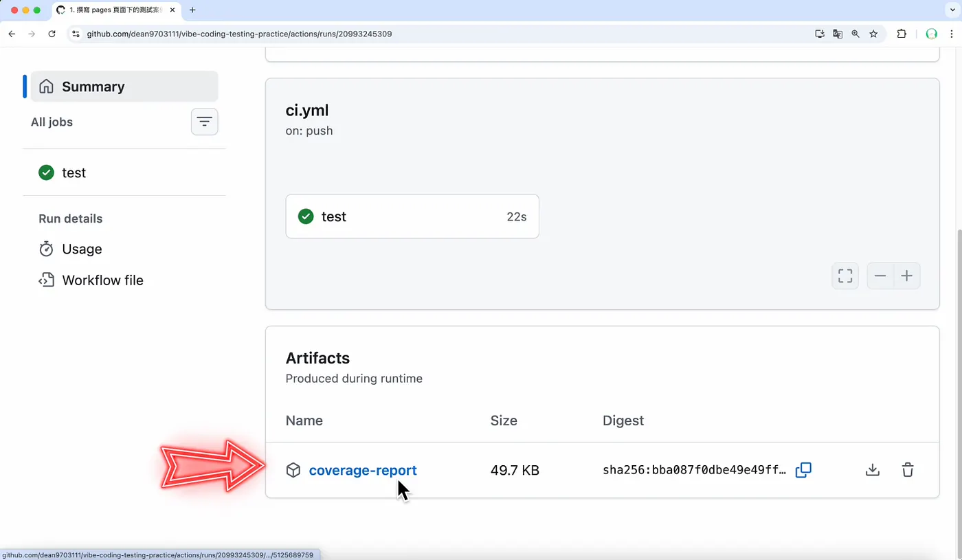Open the browser zoom indicator
The height and width of the screenshot is (560, 962).
tap(855, 34)
